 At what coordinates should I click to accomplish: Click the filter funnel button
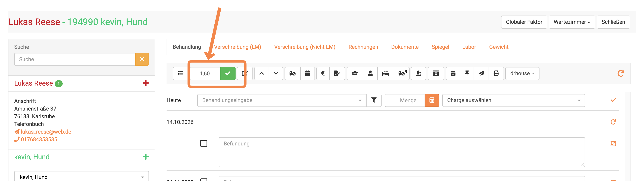click(x=374, y=100)
